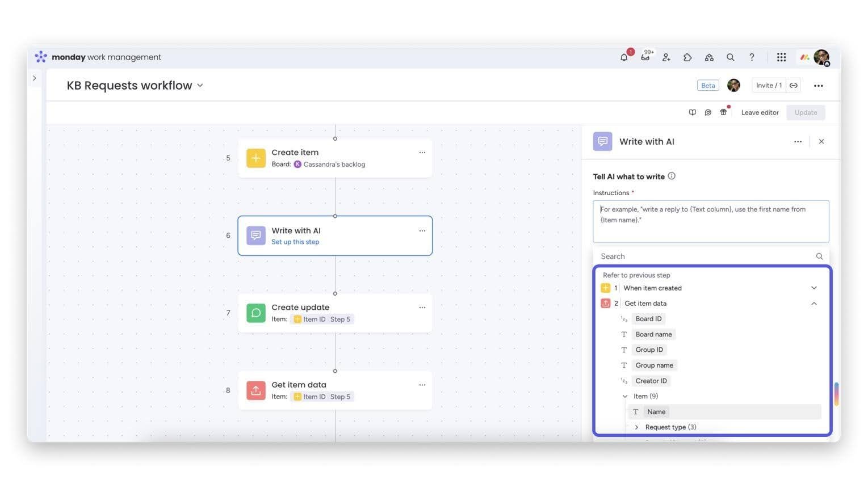
Task: Click the Invite / 1 button
Action: (x=769, y=86)
